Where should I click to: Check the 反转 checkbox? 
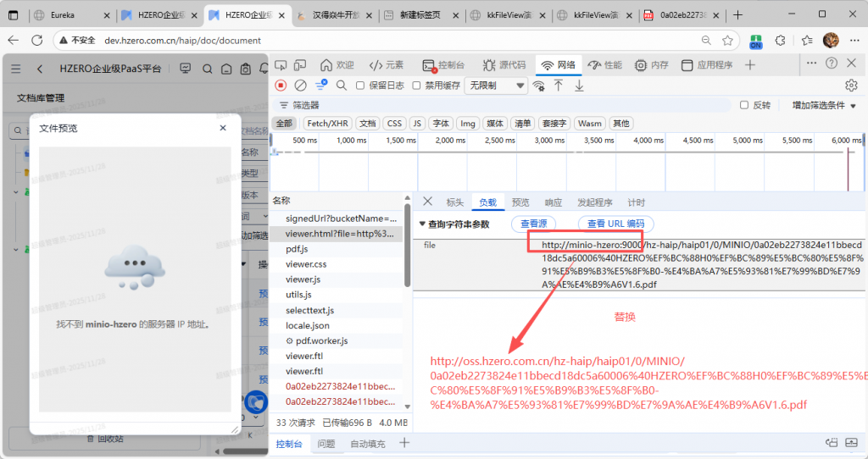point(744,105)
